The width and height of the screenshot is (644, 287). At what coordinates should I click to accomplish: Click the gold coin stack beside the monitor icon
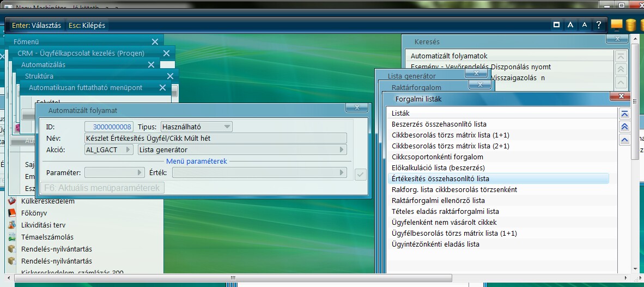pos(631,25)
